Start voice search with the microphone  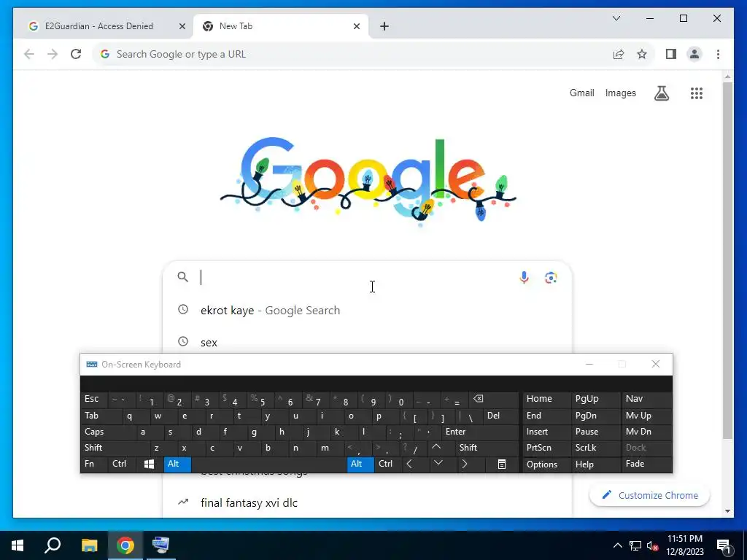(524, 278)
